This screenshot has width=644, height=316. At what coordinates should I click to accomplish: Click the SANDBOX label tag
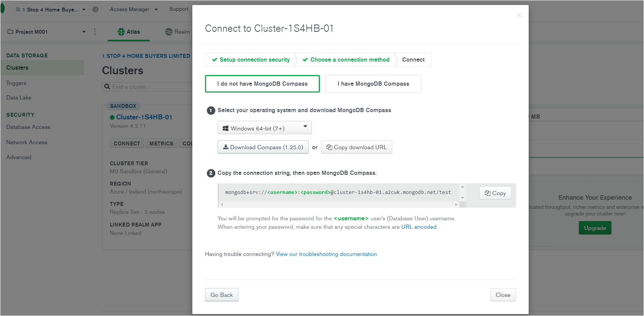tap(123, 106)
